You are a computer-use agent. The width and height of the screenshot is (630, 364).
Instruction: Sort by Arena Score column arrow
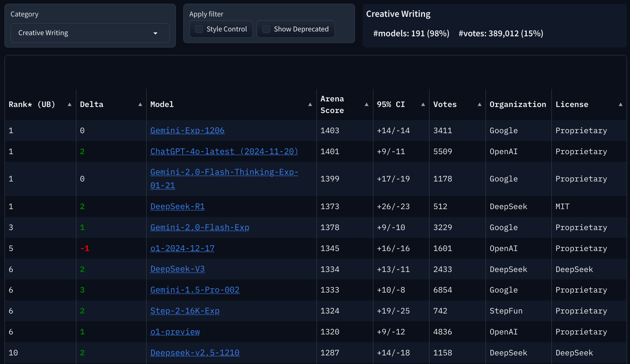367,104
